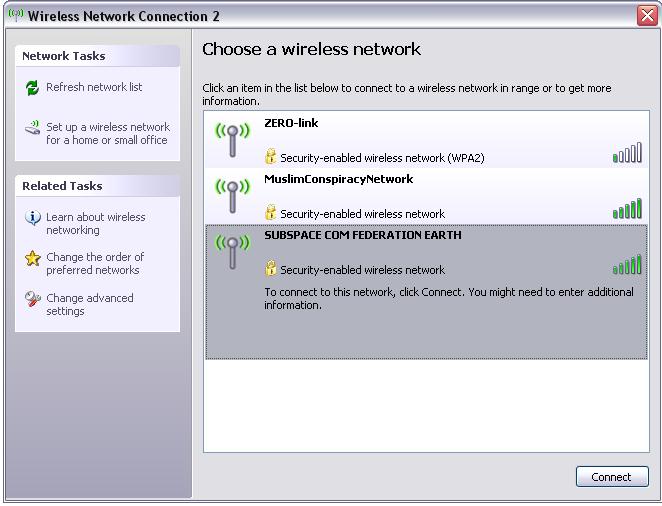Viewport: 662px width, 506px height.
Task: Click the Choose a wireless network heading
Action: pyautogui.click(x=312, y=49)
